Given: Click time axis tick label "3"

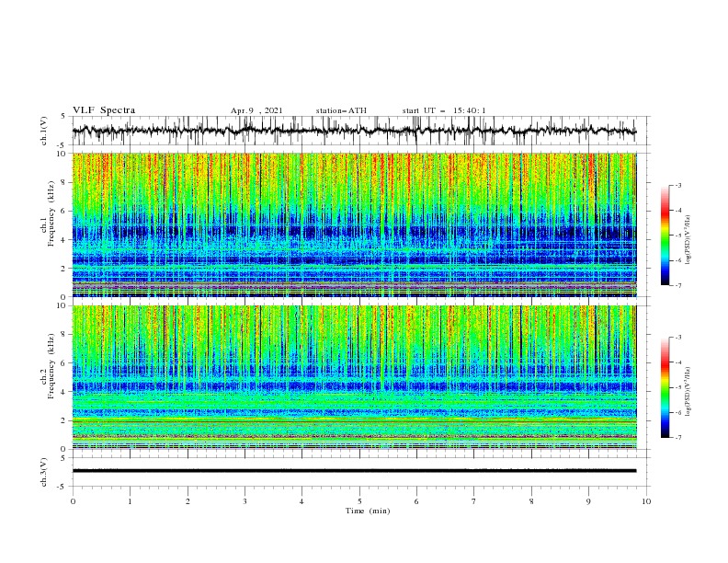Looking at the screenshot, I should (x=245, y=501).
